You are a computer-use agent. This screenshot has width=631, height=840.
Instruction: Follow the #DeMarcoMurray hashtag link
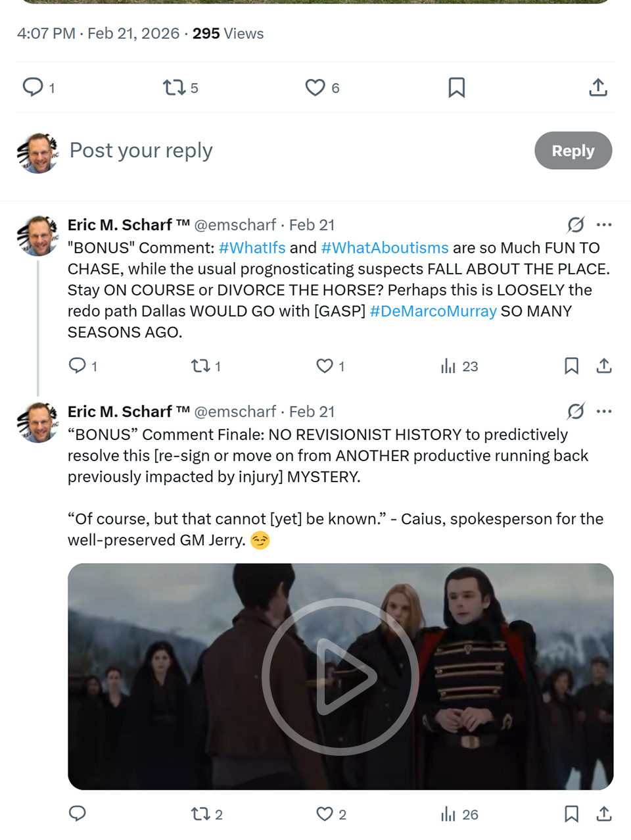(433, 311)
